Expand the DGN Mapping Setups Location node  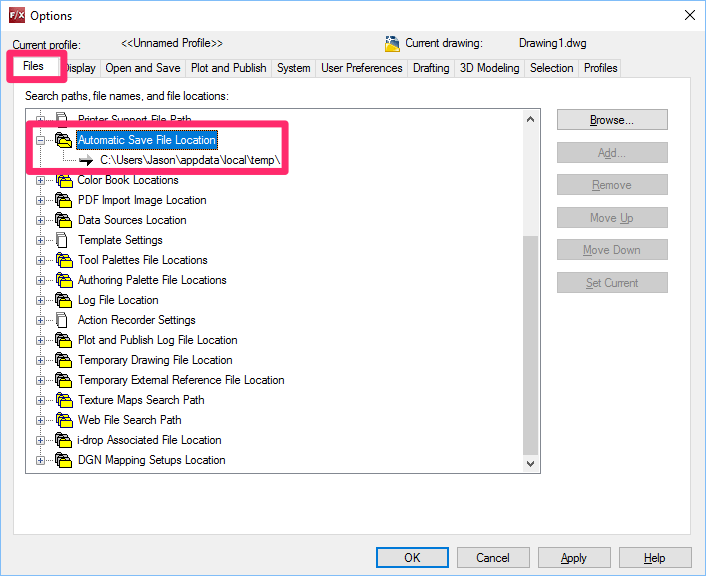click(x=40, y=461)
